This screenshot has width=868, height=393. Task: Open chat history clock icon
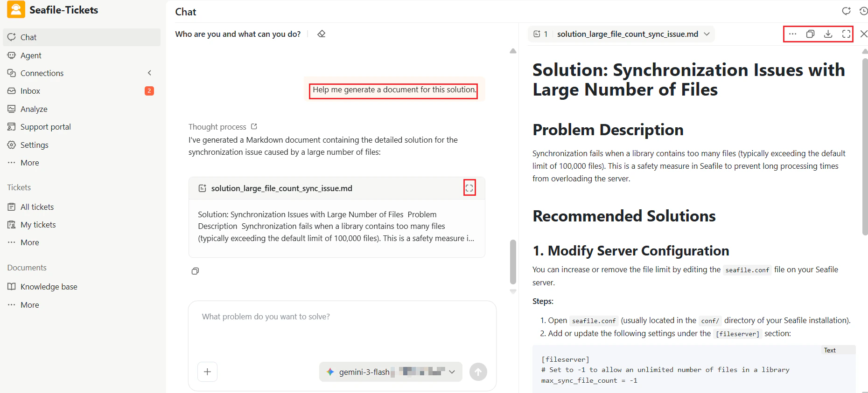tap(863, 11)
